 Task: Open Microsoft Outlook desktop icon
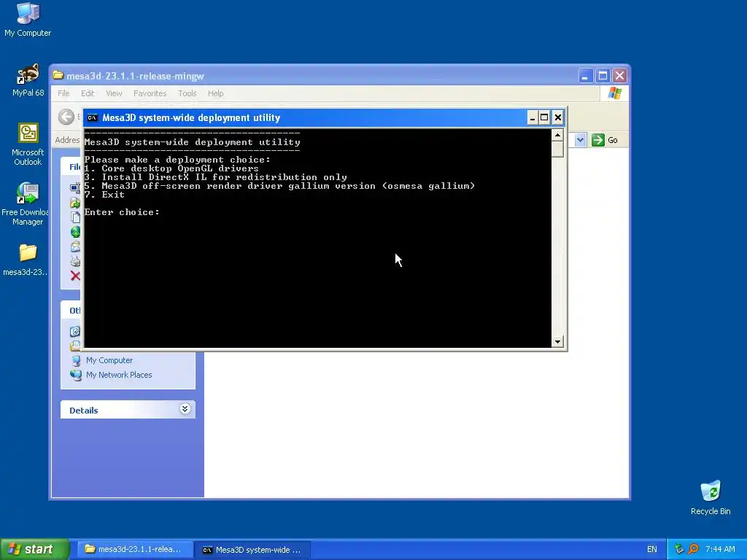(x=28, y=144)
